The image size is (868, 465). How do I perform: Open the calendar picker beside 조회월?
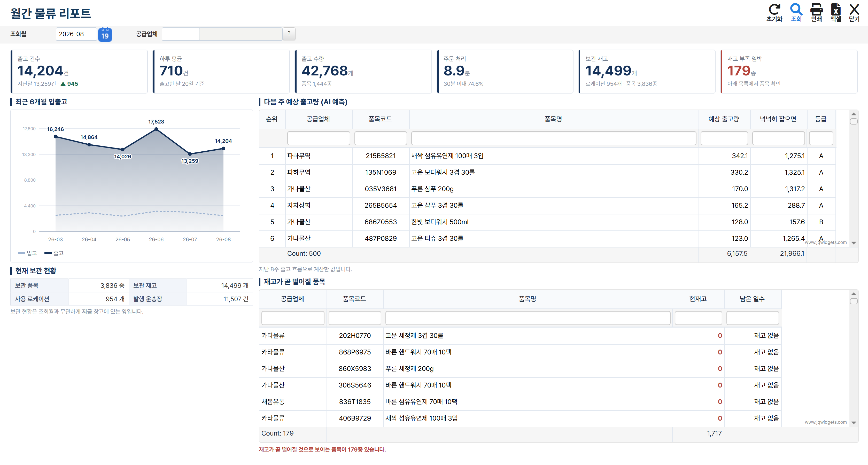click(105, 34)
